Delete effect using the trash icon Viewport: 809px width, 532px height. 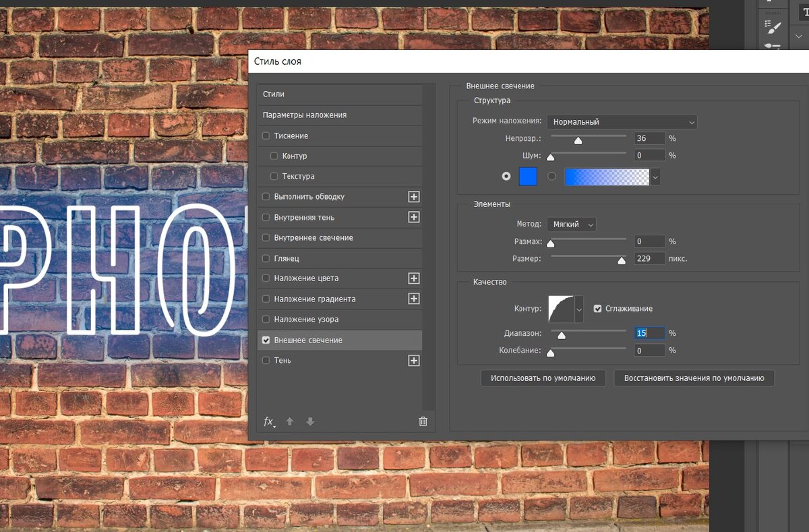pos(423,421)
